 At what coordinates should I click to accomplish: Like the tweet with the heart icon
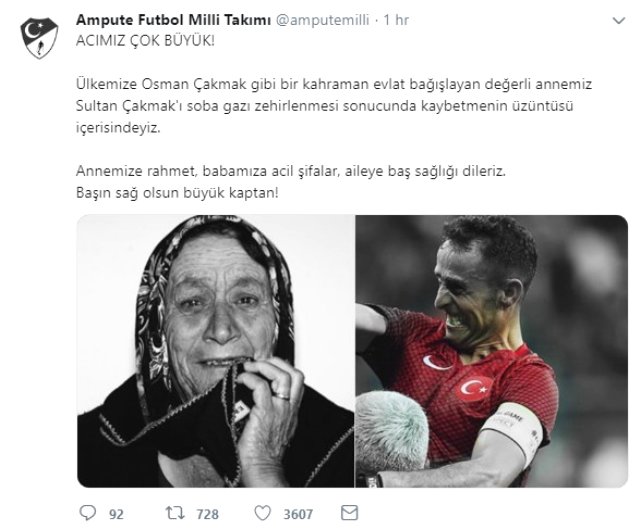click(262, 513)
